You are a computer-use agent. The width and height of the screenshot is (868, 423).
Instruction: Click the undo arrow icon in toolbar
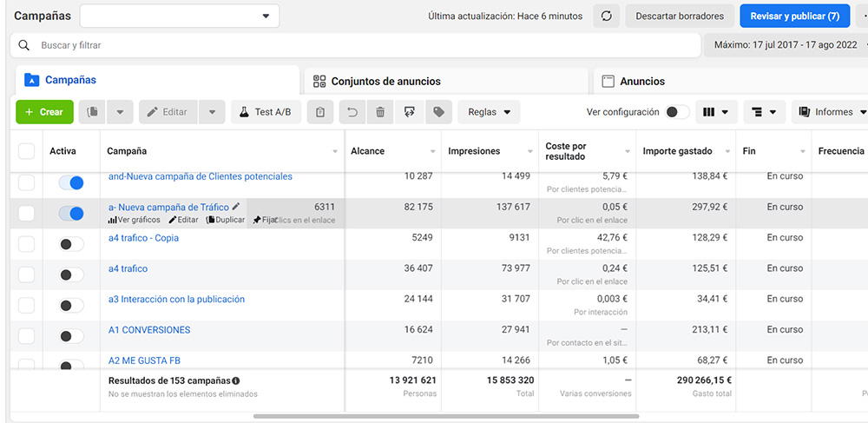tap(351, 112)
